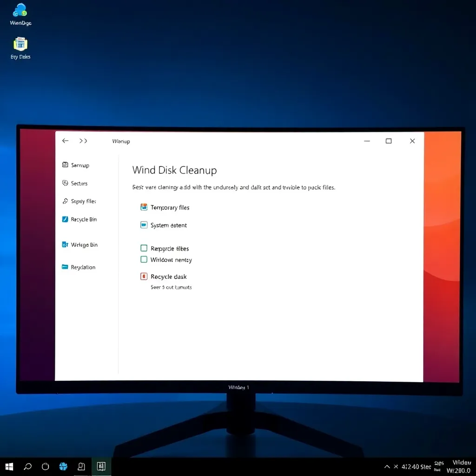Toggle the Temporary files selection

(143, 207)
